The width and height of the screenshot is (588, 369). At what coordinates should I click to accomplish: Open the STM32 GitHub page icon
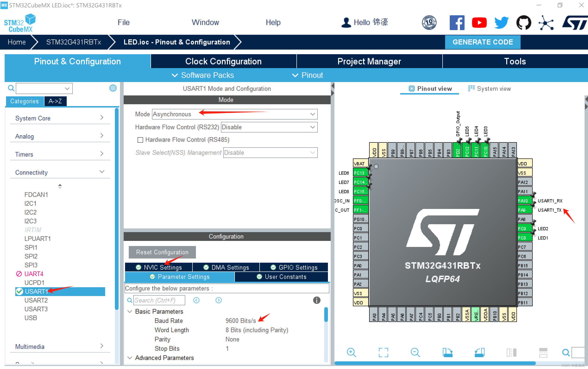[x=524, y=22]
